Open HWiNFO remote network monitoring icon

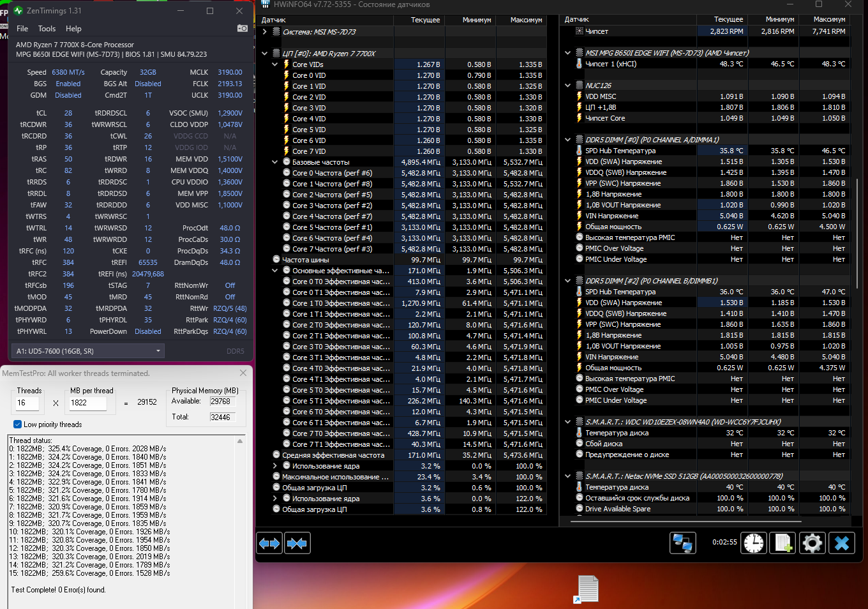coord(682,543)
